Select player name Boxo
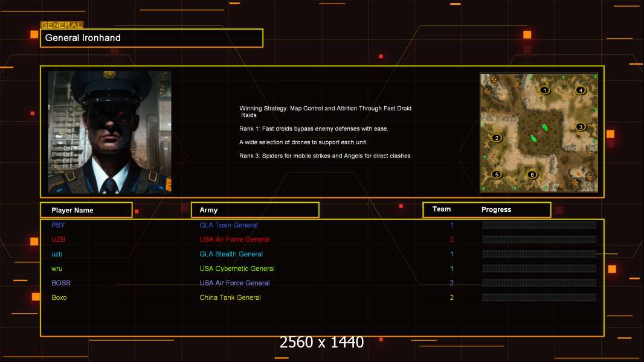Viewport: 644px width, 362px height. 59,297
